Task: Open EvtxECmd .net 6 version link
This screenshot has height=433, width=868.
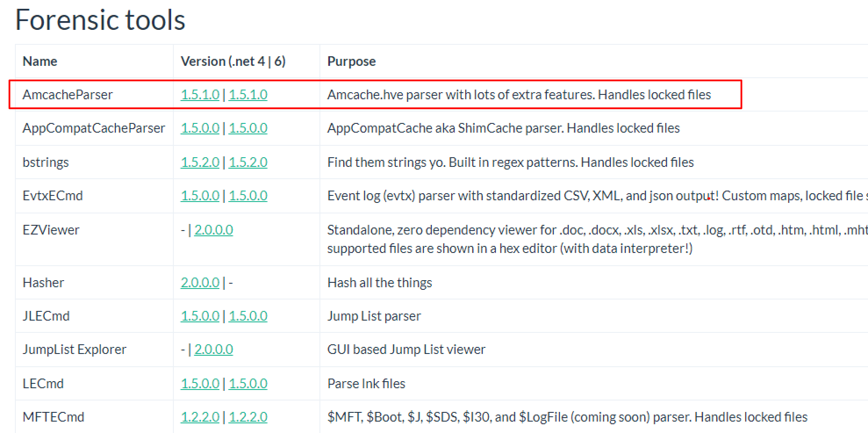Action: tap(248, 195)
